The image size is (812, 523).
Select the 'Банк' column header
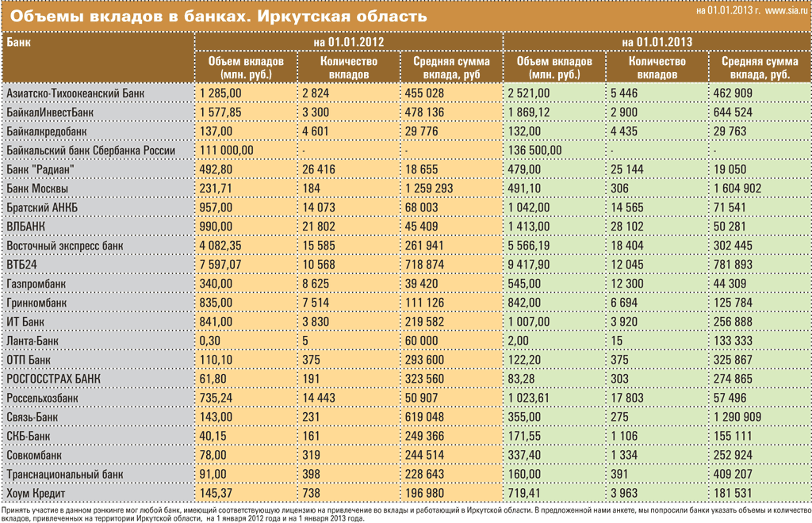click(19, 42)
